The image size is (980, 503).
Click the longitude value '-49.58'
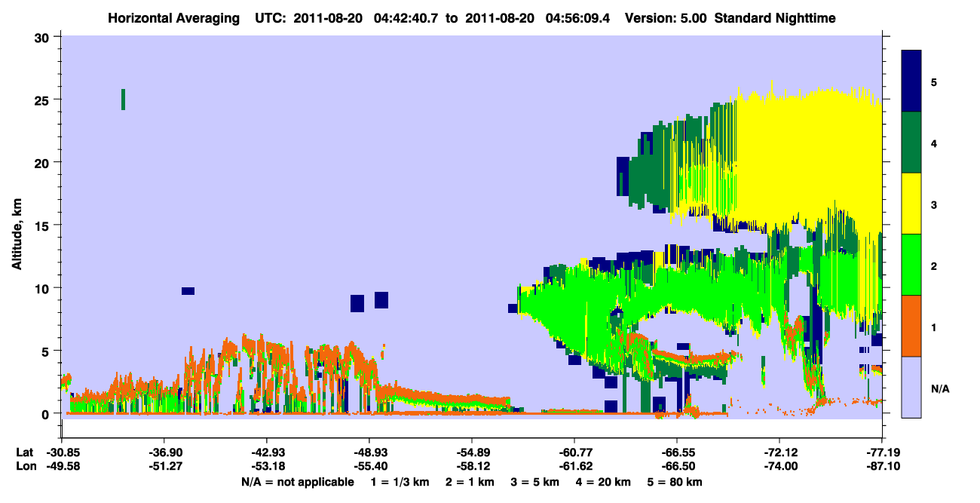[x=63, y=466]
